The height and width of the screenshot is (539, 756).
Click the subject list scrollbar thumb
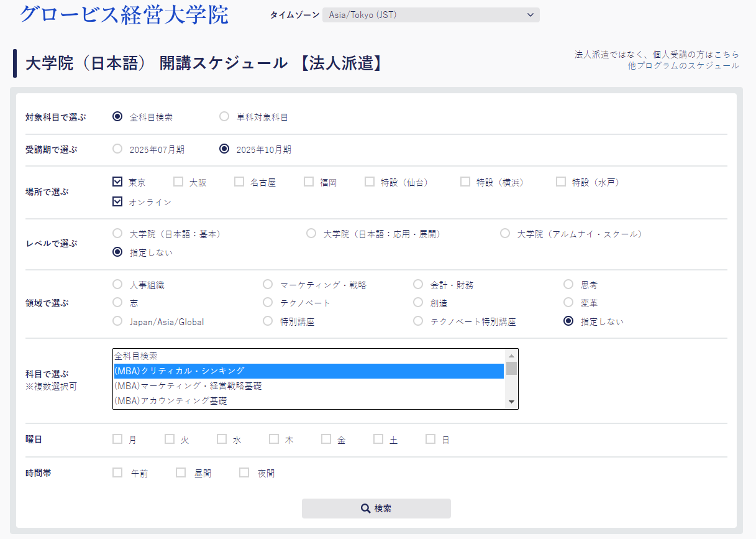[512, 368]
